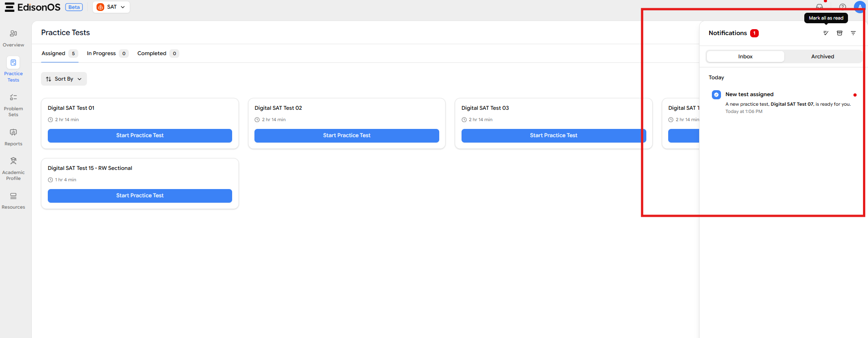The image size is (868, 338).
Task: Switch to the Completed tab
Action: point(158,53)
